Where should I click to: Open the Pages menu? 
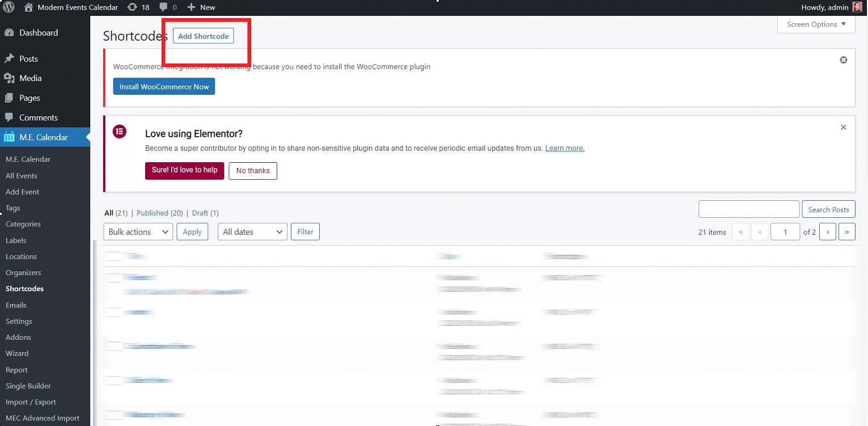(29, 98)
